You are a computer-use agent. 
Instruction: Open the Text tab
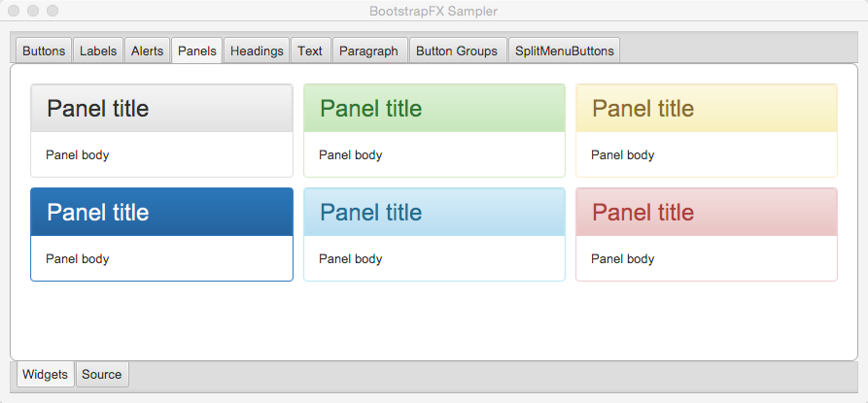click(x=310, y=50)
